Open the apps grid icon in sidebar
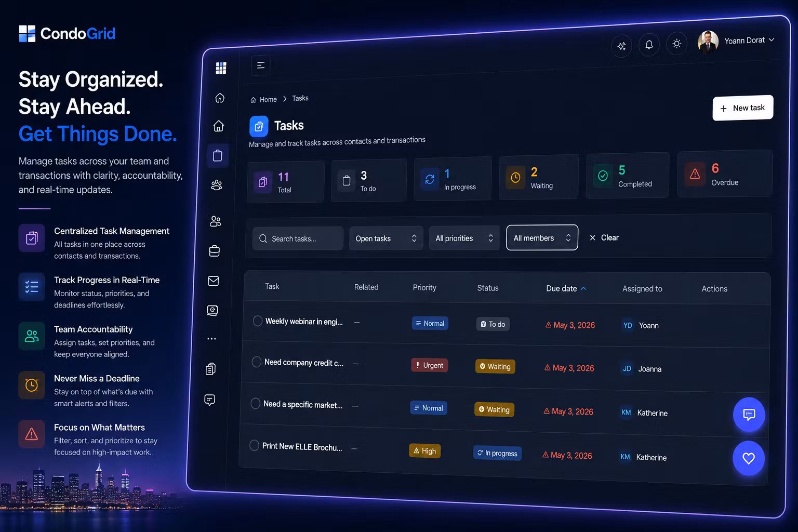798x532 pixels. point(221,68)
